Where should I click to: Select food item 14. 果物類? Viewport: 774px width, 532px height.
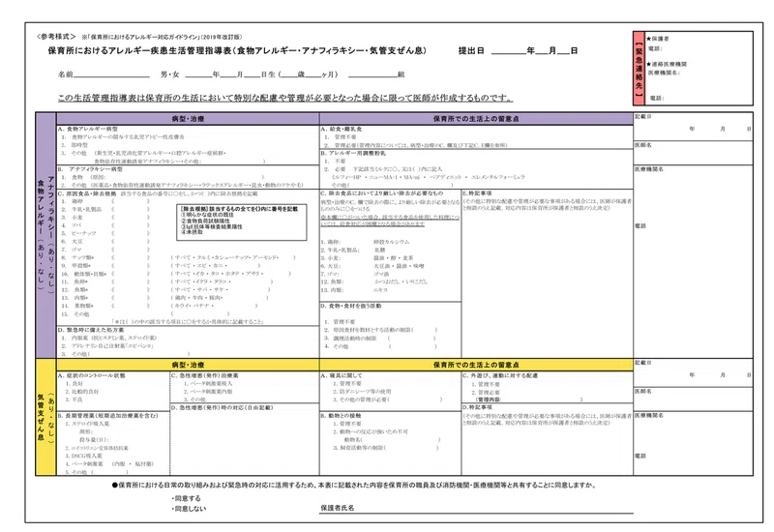pos(77,306)
